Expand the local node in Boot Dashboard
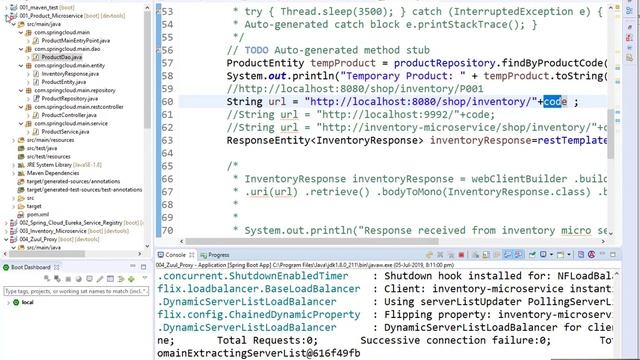Image resolution: width=640 pixels, height=360 pixels. 9,302
